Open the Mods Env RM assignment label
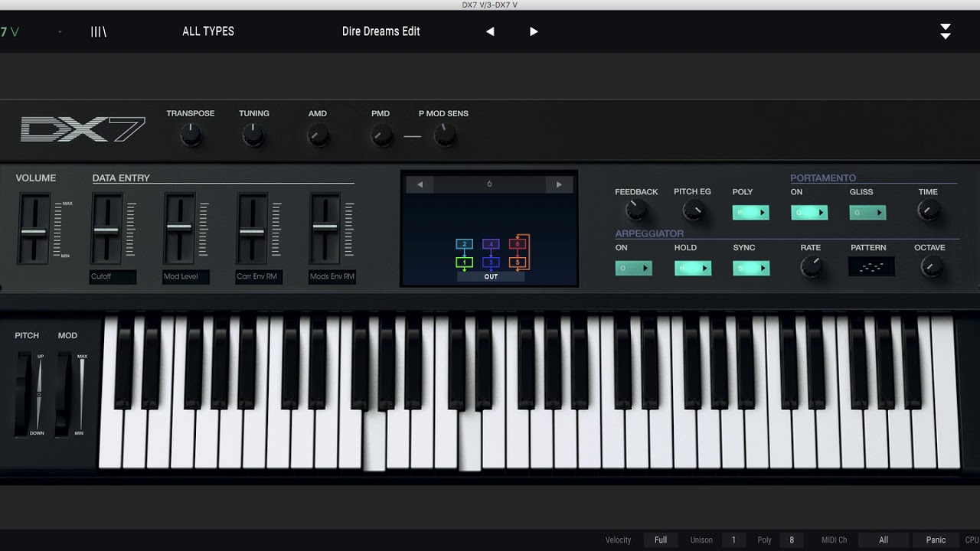980x551 pixels. (x=332, y=277)
